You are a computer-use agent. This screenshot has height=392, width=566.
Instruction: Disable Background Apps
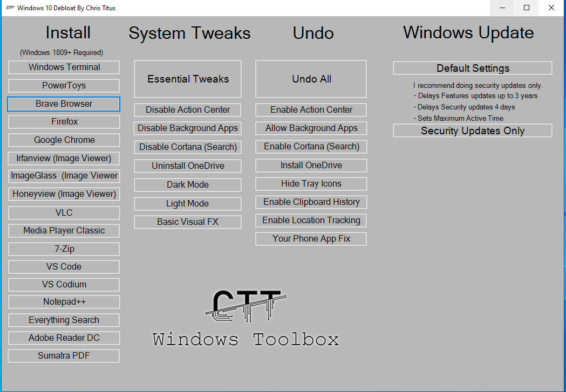point(188,128)
